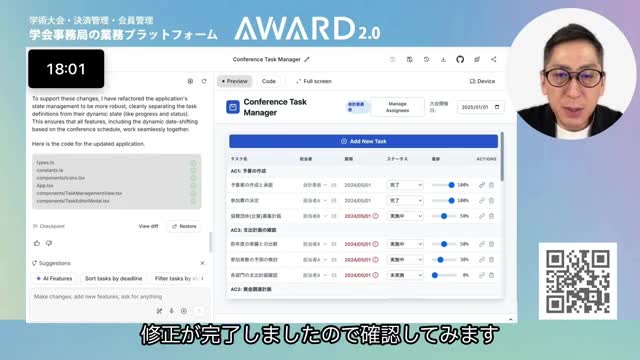This screenshot has width=640, height=360.
Task: Click the send arrow in prompt box
Action: point(199,311)
